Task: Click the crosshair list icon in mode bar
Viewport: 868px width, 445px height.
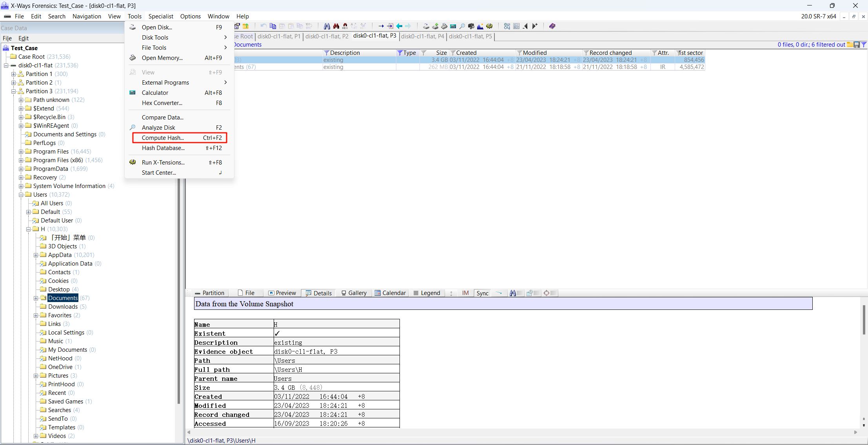Action: [x=550, y=293]
